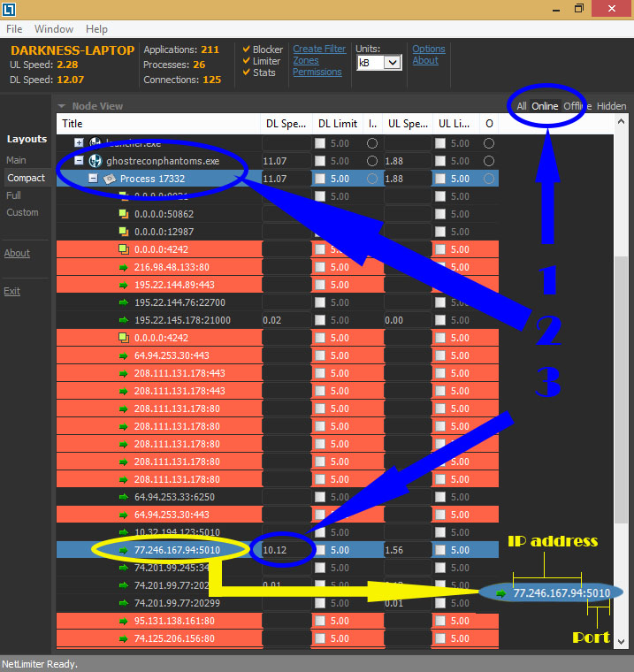Screen dimensions: 634x672
Task: Collapse the ghostreconphantoms.exe tree node
Action: [x=79, y=160]
